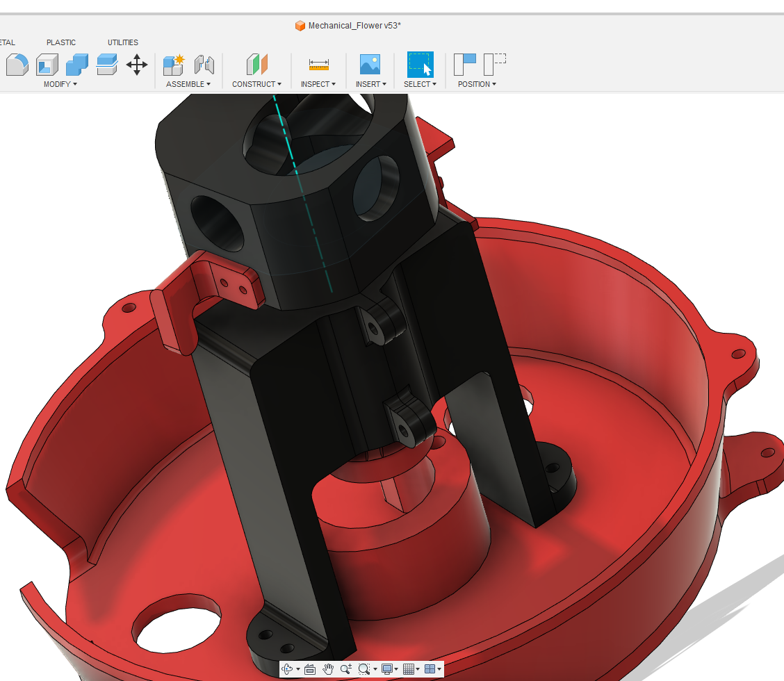
Task: Click the Viewports layout icon
Action: (x=430, y=669)
